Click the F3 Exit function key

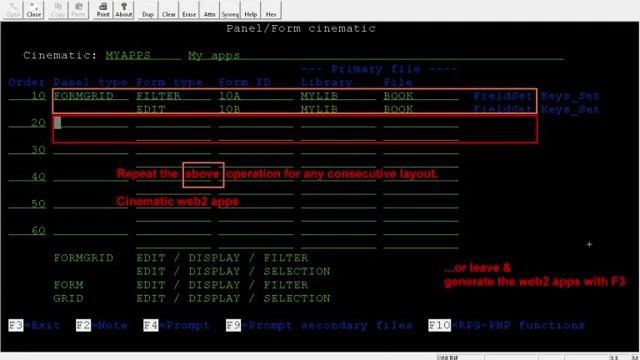pyautogui.click(x=34, y=325)
